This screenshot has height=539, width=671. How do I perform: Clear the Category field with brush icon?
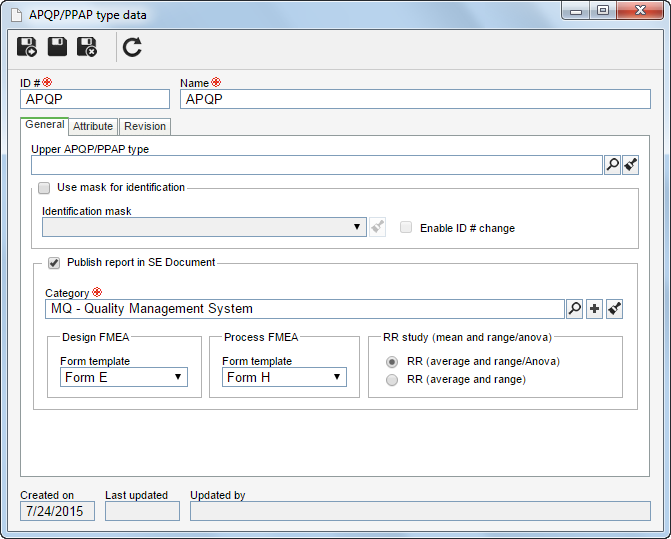pyautogui.click(x=615, y=309)
